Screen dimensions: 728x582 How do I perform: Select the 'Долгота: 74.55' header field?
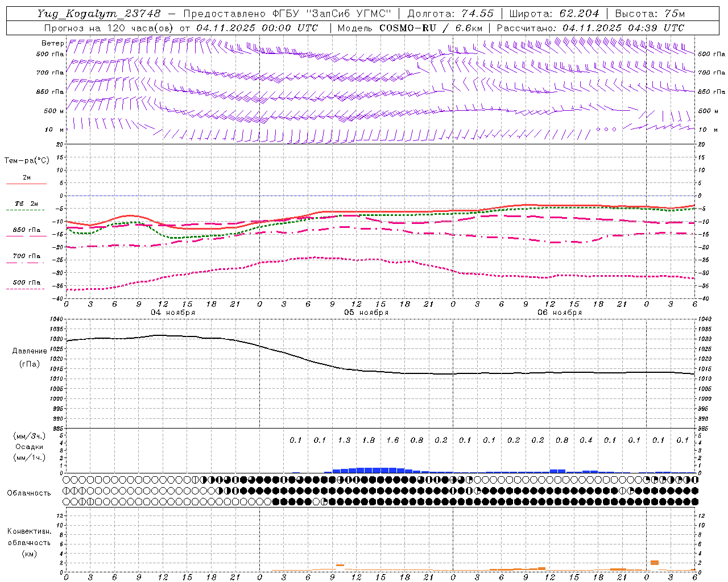coord(450,14)
